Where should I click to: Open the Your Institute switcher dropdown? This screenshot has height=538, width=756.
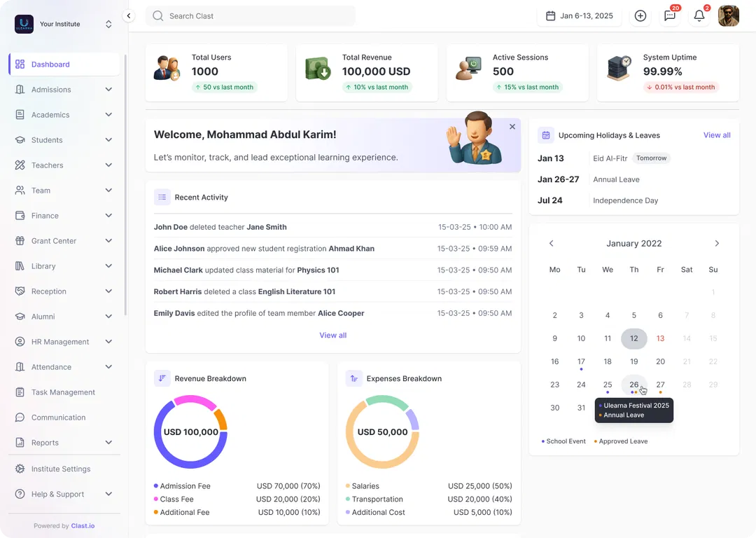(108, 24)
